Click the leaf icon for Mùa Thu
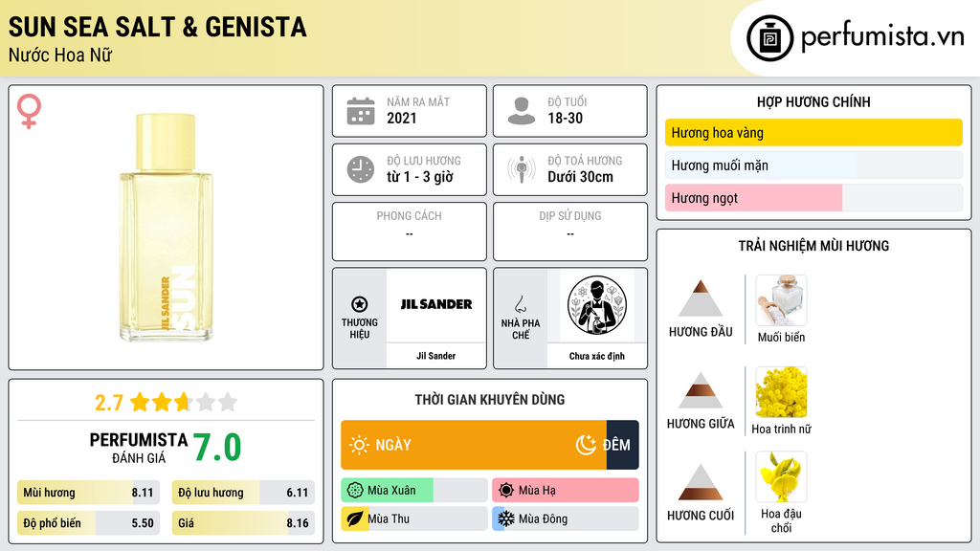 click(x=355, y=518)
